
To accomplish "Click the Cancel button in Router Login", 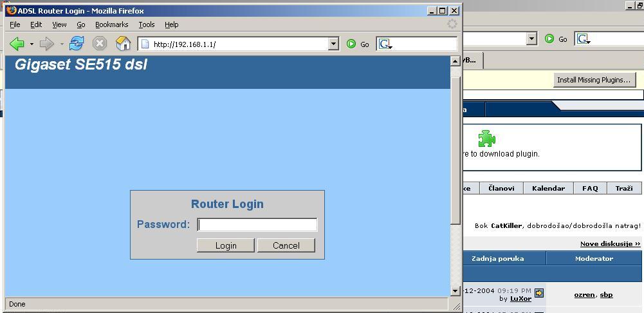I will pyautogui.click(x=286, y=245).
